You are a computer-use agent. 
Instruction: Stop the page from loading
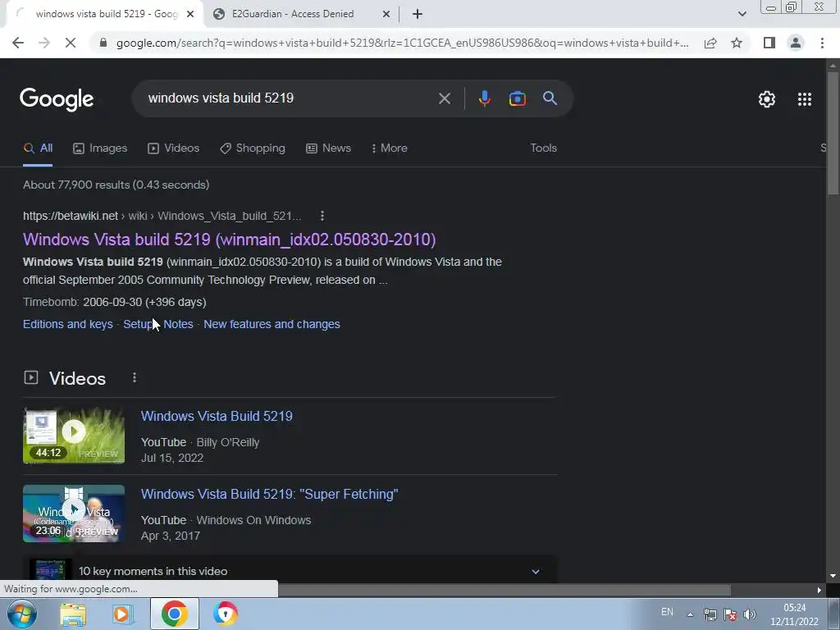coord(71,43)
